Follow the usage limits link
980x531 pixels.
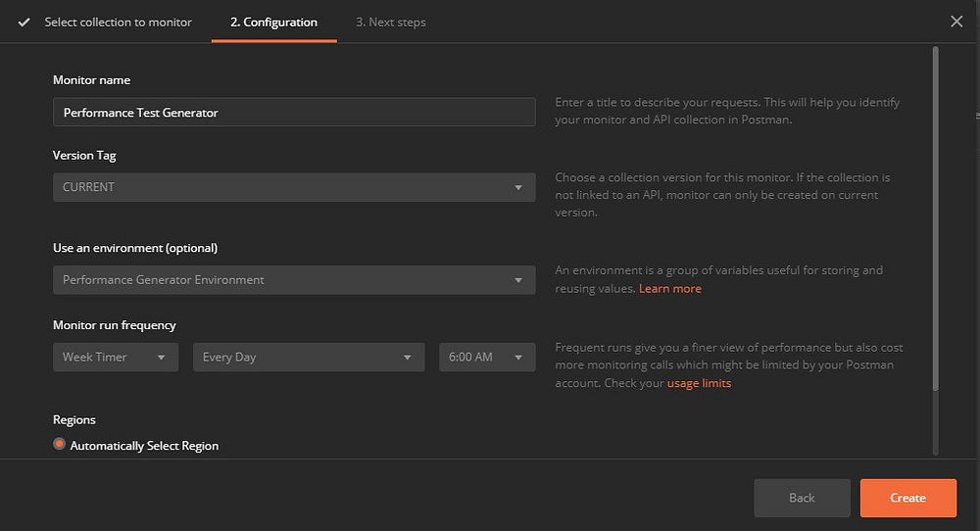pos(699,383)
